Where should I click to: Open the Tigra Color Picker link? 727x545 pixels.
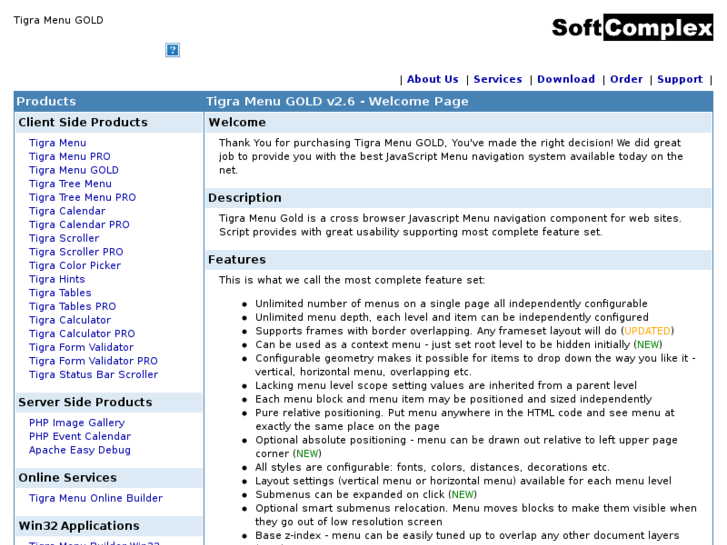75,265
